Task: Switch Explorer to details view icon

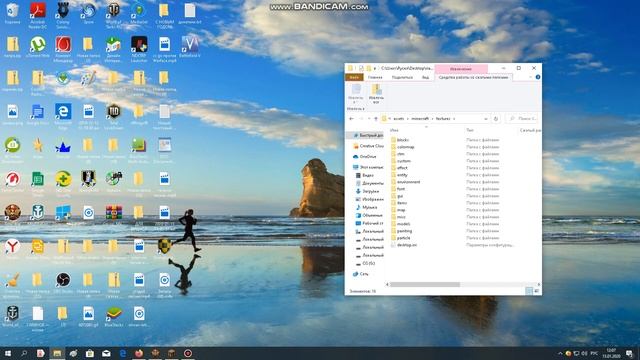Action: tap(529, 291)
